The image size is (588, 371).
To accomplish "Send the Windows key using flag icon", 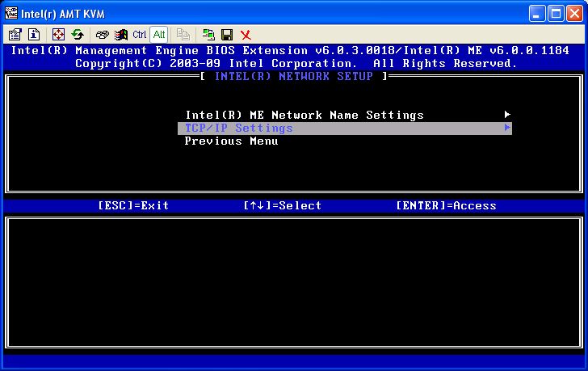I will (x=121, y=35).
